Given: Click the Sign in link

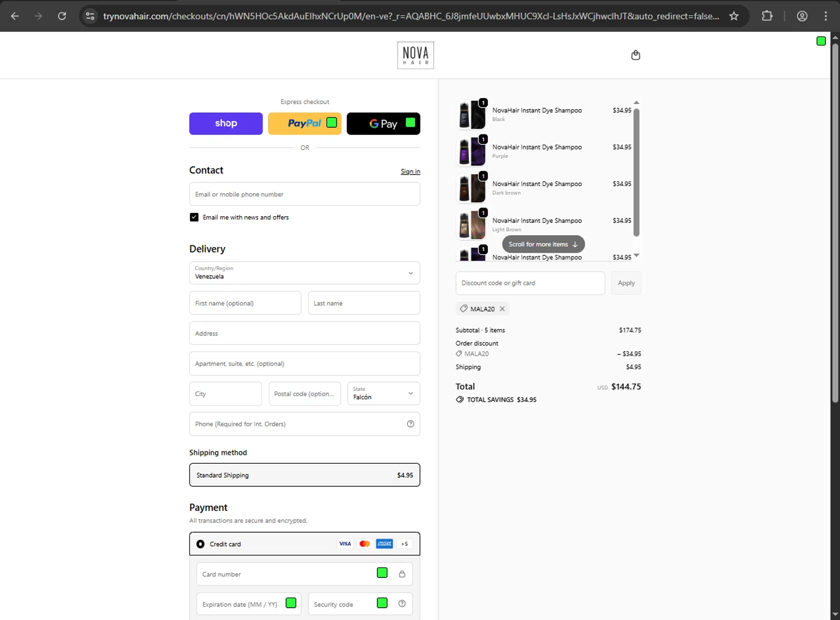Looking at the screenshot, I should click(410, 171).
